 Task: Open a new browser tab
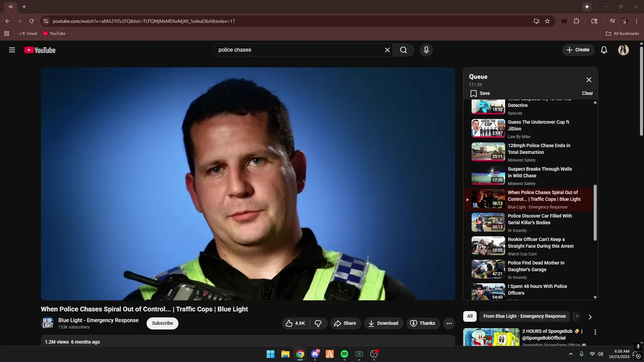point(24,7)
